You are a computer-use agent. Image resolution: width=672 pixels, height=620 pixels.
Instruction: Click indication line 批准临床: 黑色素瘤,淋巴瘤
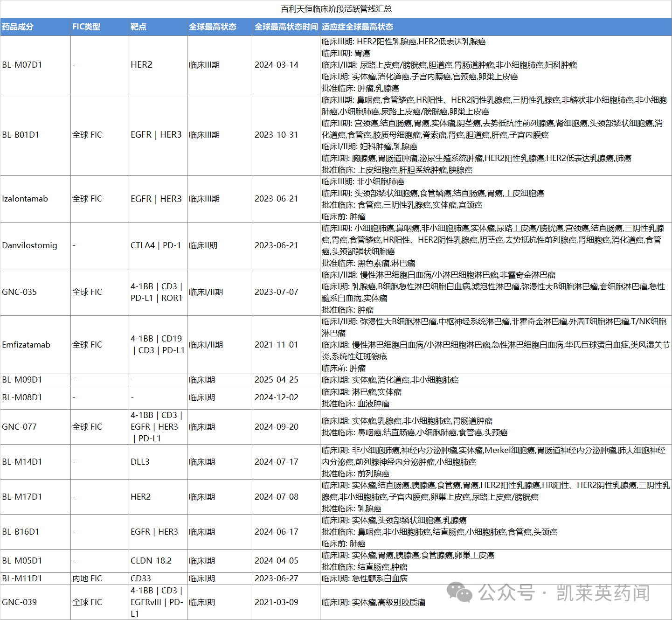[x=368, y=263]
